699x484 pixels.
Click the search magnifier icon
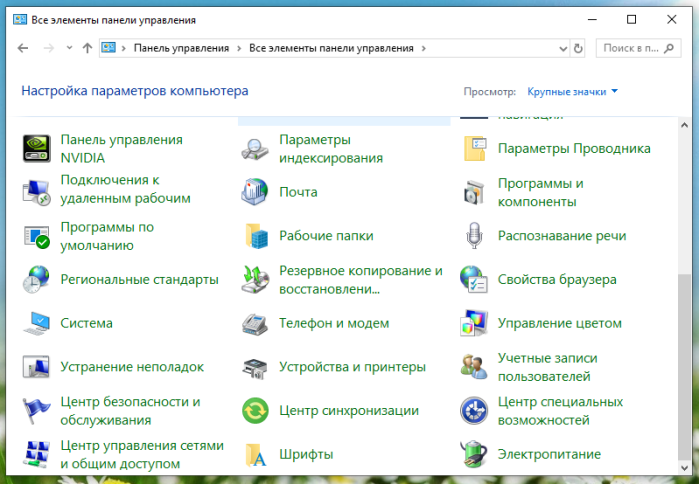coord(668,48)
